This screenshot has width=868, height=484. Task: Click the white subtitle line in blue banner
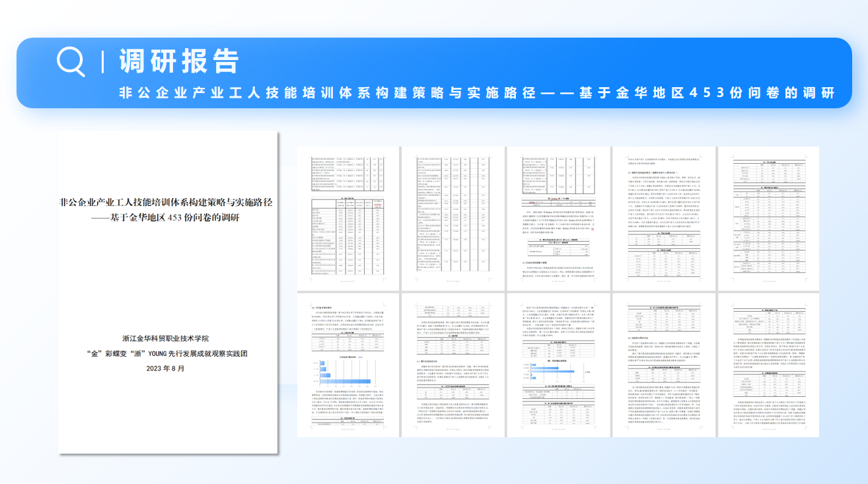pyautogui.click(x=477, y=92)
